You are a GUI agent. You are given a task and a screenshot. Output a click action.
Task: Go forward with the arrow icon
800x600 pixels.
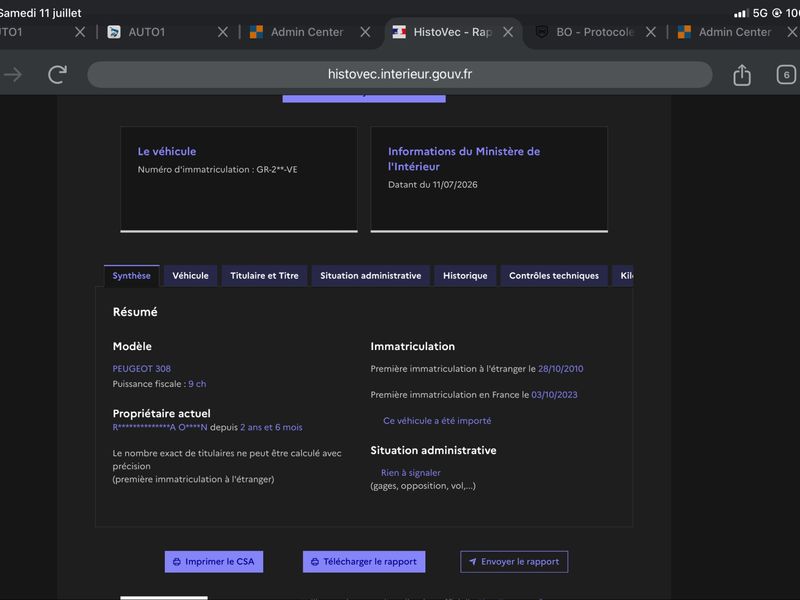13,75
